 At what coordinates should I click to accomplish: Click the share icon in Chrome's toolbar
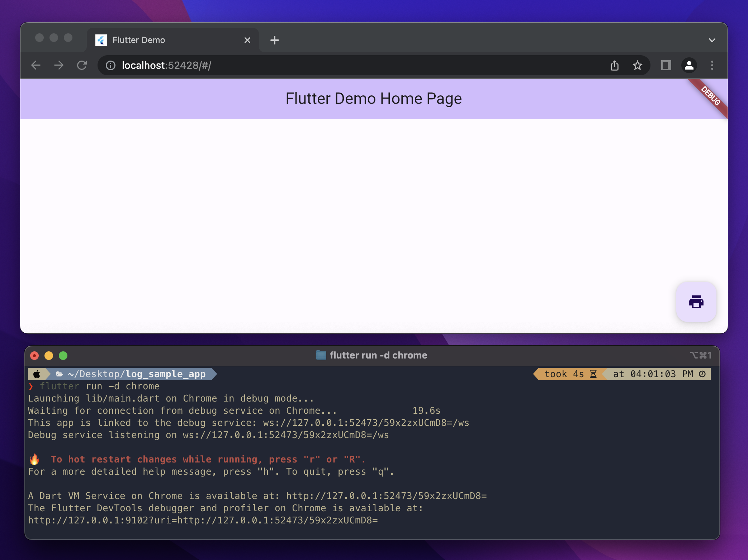pos(615,65)
